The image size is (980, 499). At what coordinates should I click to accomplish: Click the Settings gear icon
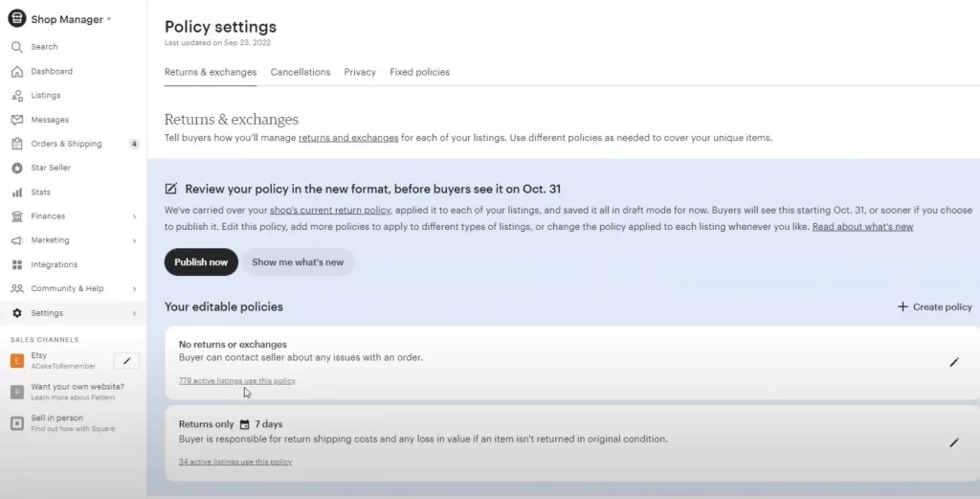tap(17, 312)
